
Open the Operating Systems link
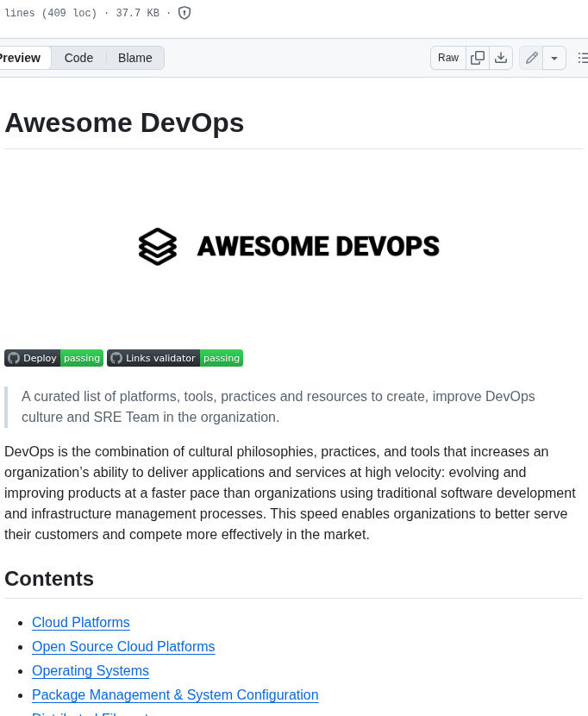[91, 671]
